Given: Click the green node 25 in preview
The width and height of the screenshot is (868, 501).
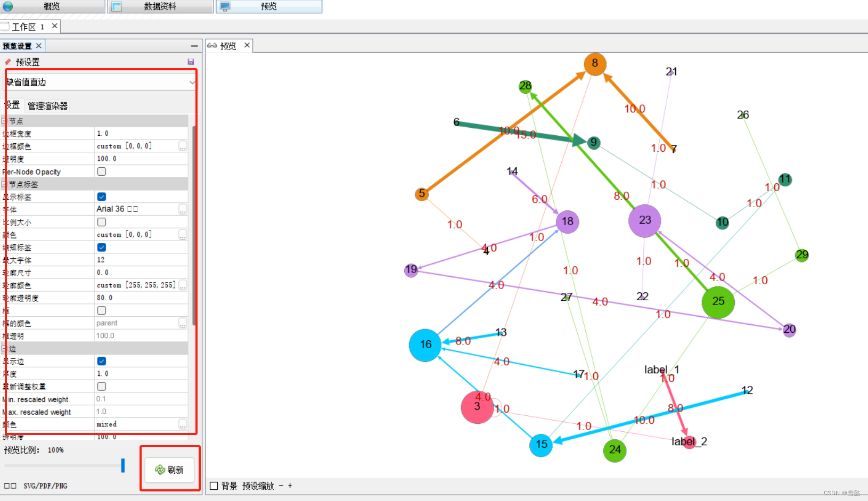Looking at the screenshot, I should tap(718, 302).
